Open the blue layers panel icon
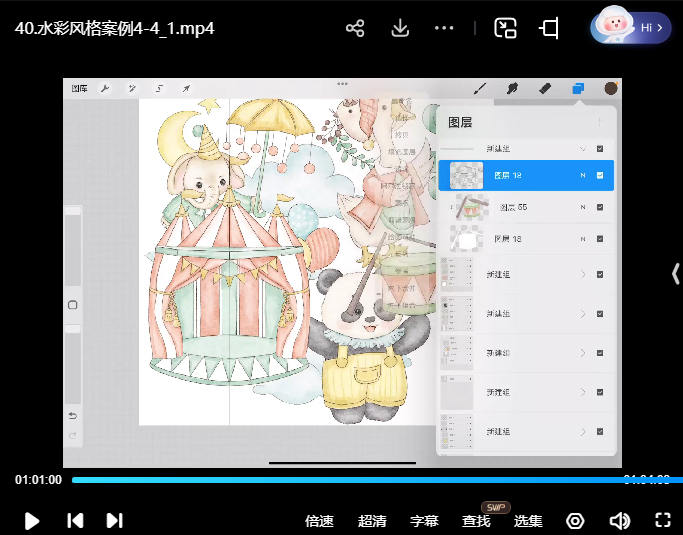Image resolution: width=683 pixels, height=535 pixels. pos(578,89)
